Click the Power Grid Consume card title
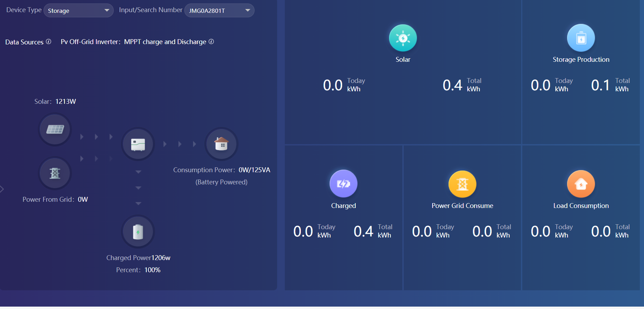 pos(462,205)
